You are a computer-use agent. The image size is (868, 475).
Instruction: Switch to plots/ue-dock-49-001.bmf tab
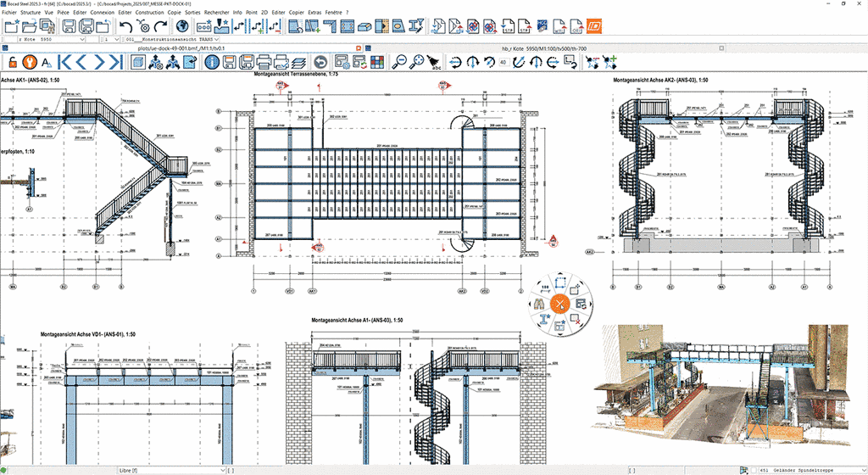[x=181, y=48]
